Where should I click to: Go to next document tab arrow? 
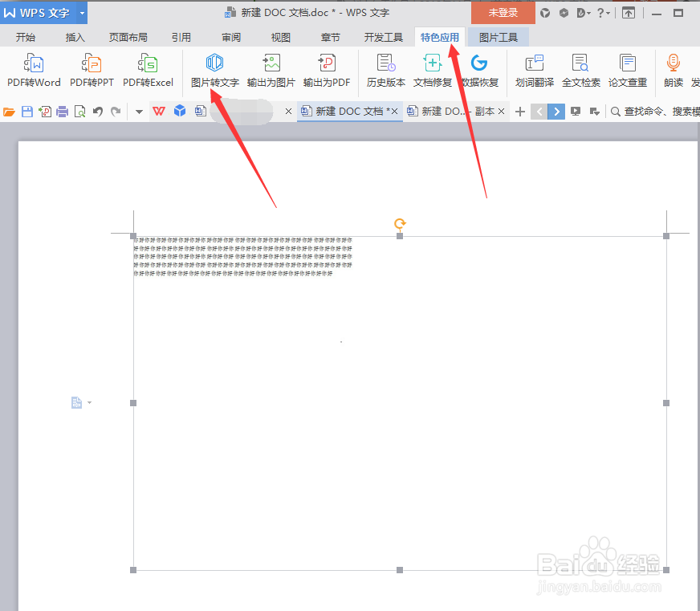(556, 112)
